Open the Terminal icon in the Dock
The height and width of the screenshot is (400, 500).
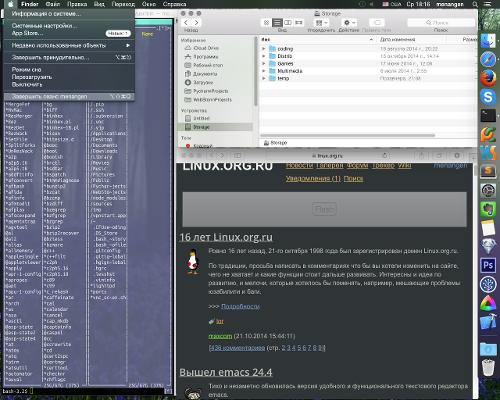click(488, 116)
